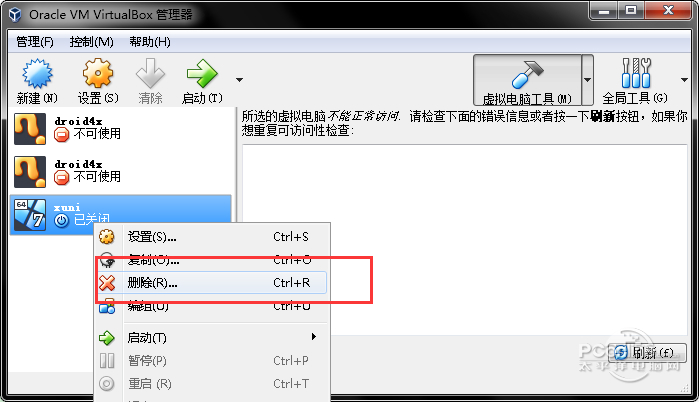Open the 控制(M) menu
The height and width of the screenshot is (402, 699).
click(91, 42)
